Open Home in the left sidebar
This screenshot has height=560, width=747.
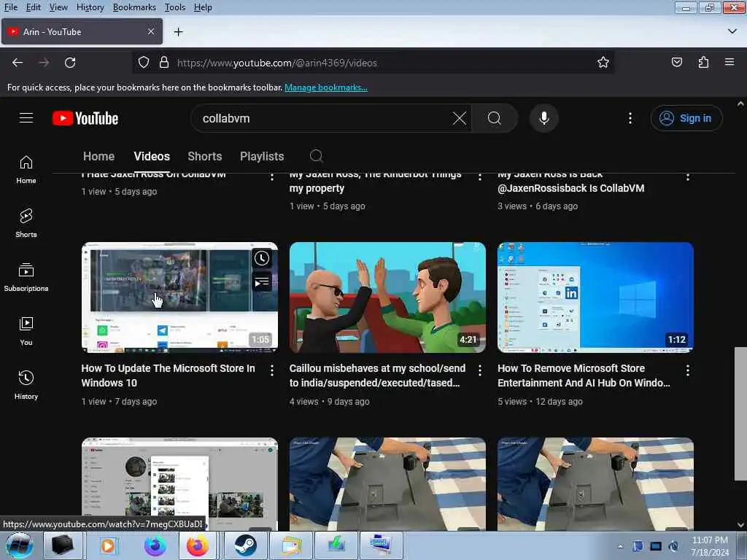pos(26,169)
